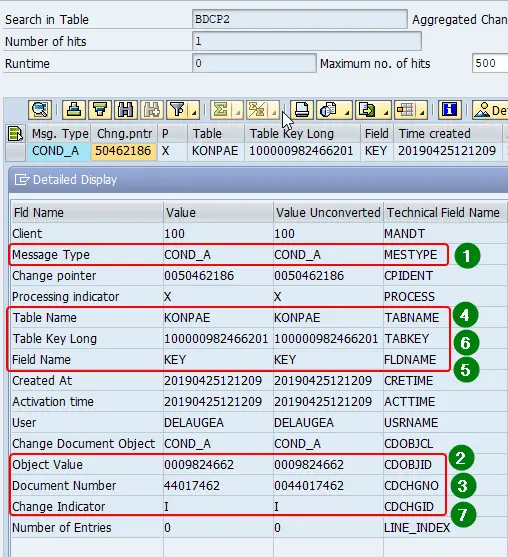Viewport: 508px width, 557px height.
Task: Click the Chng.pntr column header
Action: (x=124, y=134)
